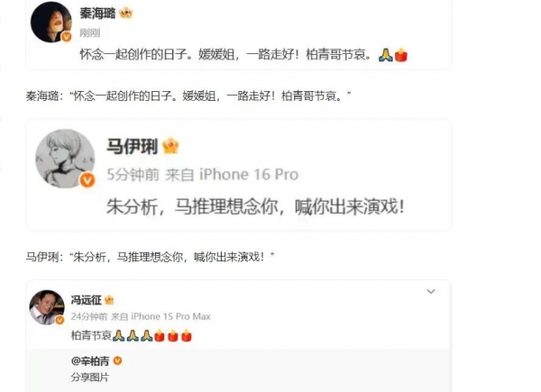Click the verified badge on 马伊琍's avatar
Screen dimensions: 541x392
87,180
